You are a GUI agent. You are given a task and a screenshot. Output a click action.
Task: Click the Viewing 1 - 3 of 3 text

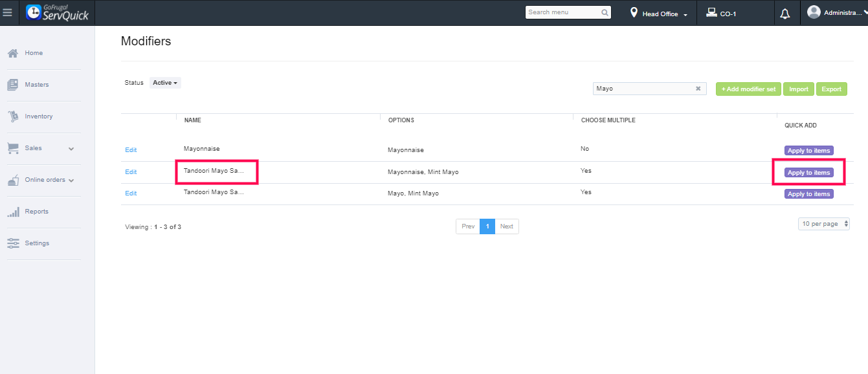tap(153, 227)
